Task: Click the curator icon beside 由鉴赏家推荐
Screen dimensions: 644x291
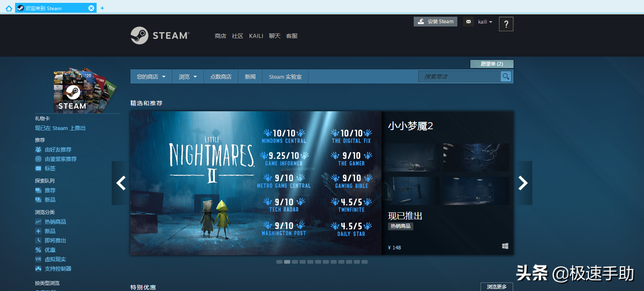Action: pos(38,159)
